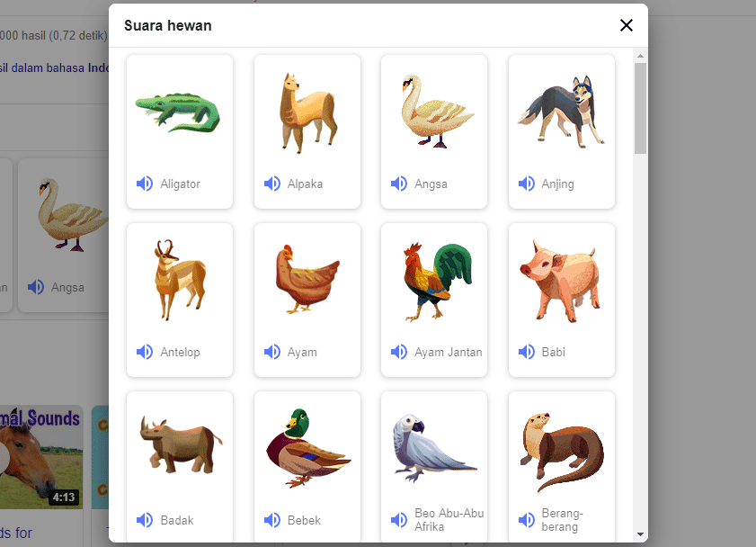Select the swan image in Angsa card

click(436, 112)
